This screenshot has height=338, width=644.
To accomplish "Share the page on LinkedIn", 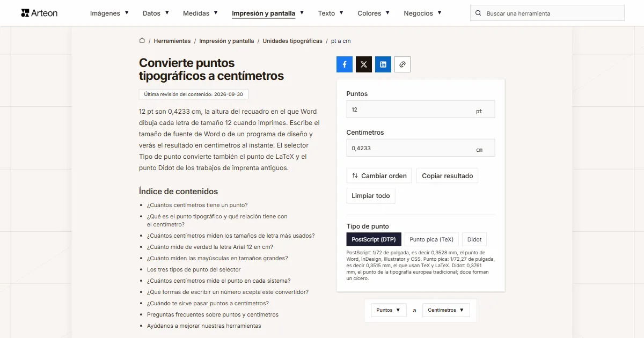I will [x=383, y=64].
